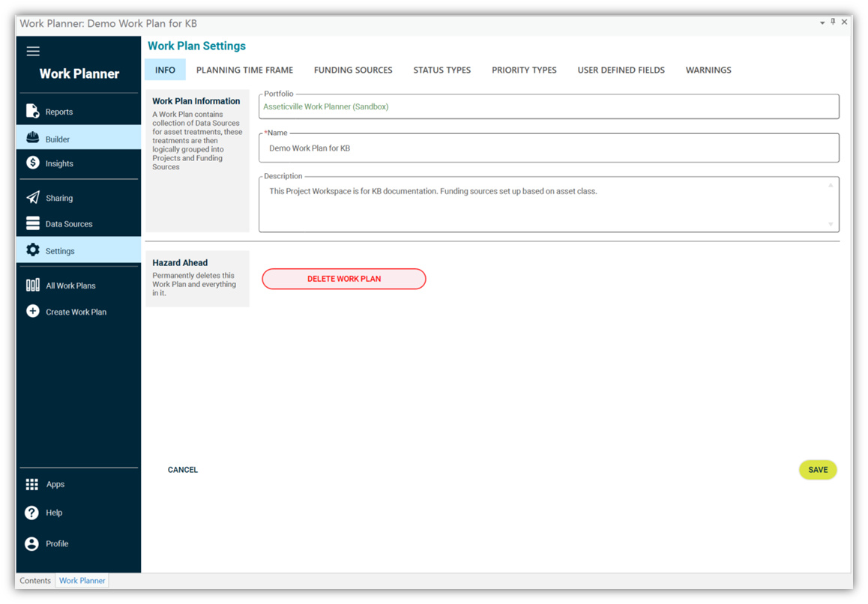Click the Settings gear icon
The image size is (868, 604).
(33, 250)
